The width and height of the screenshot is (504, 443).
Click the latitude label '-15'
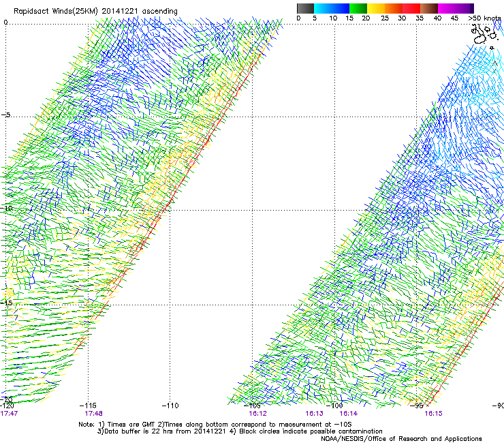point(6,303)
